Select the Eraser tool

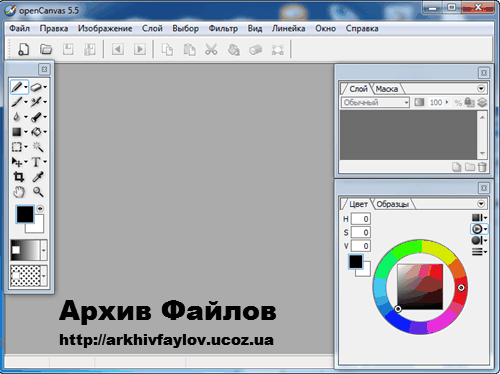click(x=36, y=87)
